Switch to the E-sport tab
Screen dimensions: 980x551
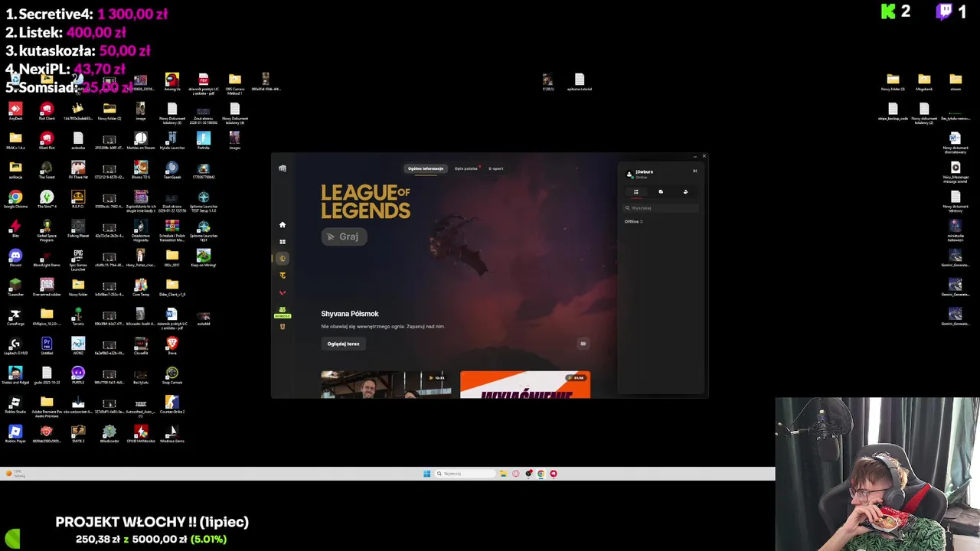click(496, 168)
